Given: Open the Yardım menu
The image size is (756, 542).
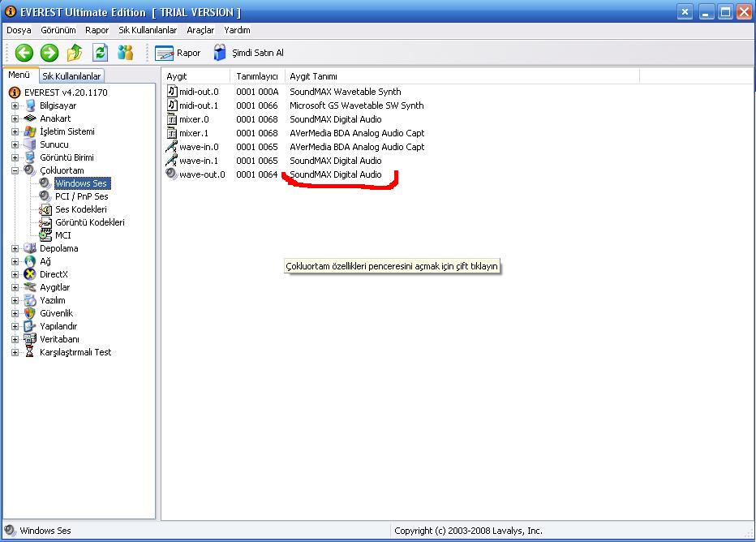Looking at the screenshot, I should (237, 30).
